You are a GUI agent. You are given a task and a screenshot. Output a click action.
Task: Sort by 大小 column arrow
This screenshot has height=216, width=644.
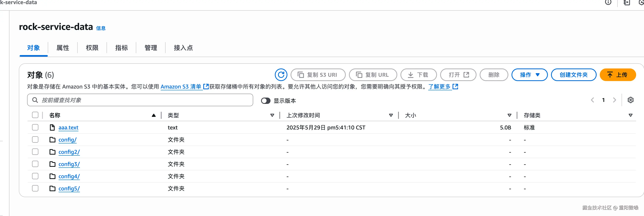[x=510, y=115]
